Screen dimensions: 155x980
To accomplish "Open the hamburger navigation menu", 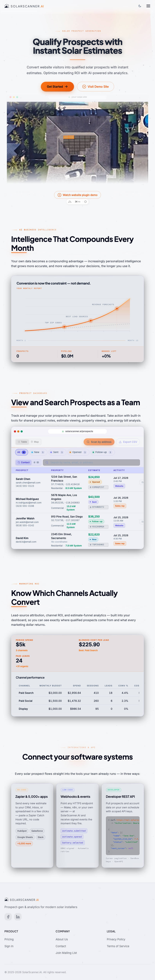I will (x=148, y=6).
